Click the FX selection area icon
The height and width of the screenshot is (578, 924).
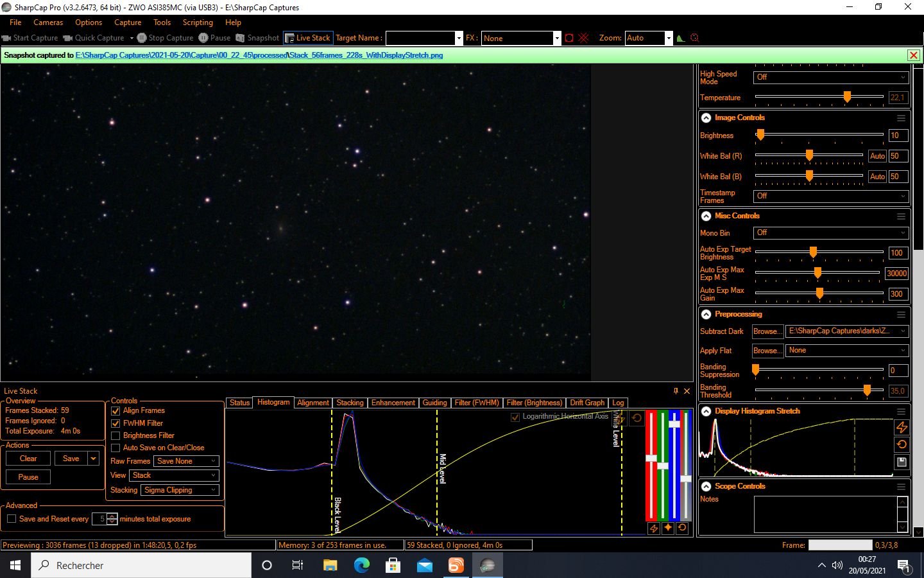tap(569, 38)
